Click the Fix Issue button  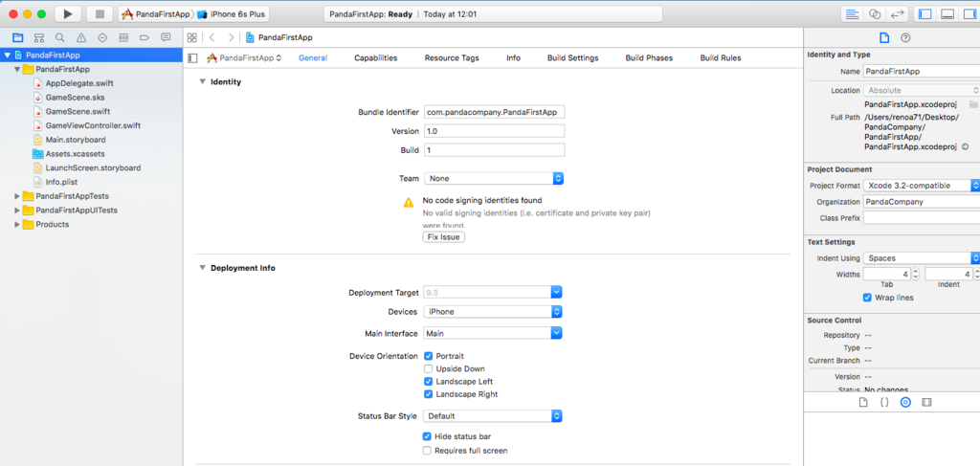coord(444,237)
